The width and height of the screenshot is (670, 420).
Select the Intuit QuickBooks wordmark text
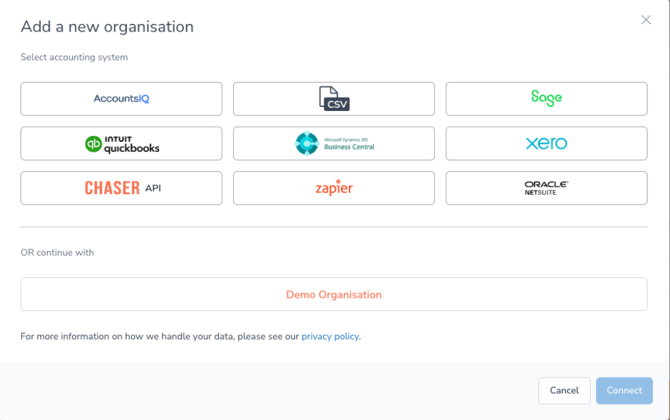click(131, 144)
